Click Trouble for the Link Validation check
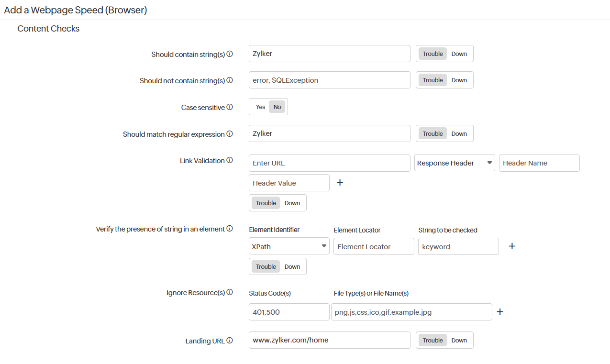Image resolution: width=610 pixels, height=364 pixels. (x=266, y=203)
